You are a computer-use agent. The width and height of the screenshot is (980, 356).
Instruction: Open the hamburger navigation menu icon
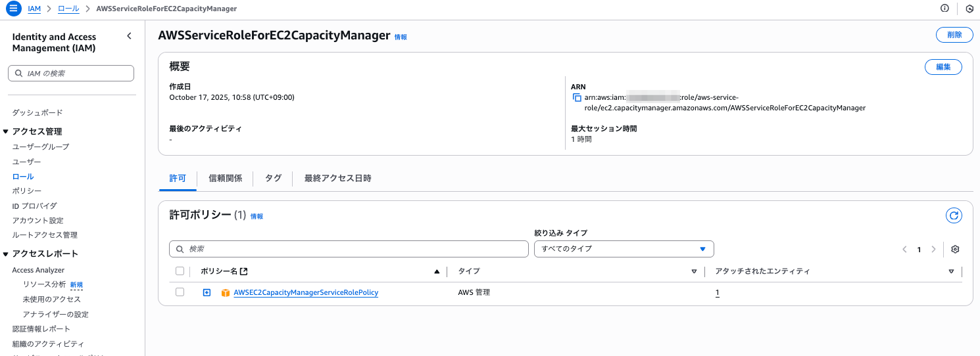coord(14,9)
